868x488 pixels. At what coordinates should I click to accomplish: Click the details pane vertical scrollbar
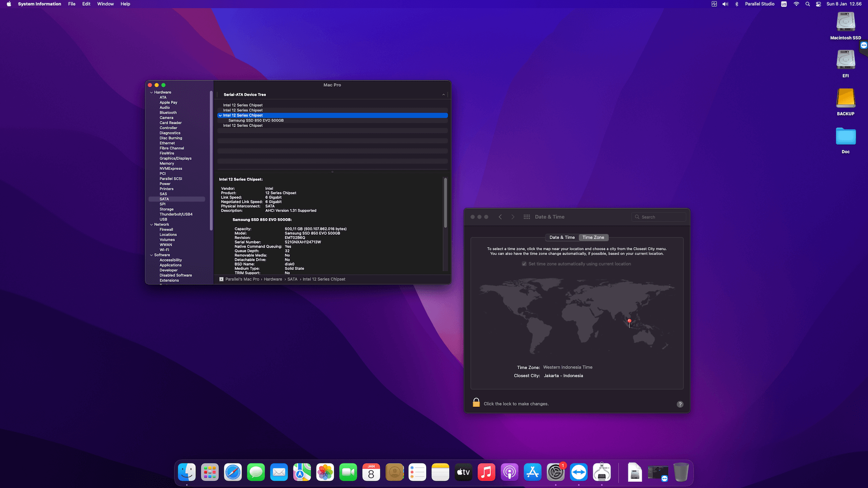click(445, 202)
